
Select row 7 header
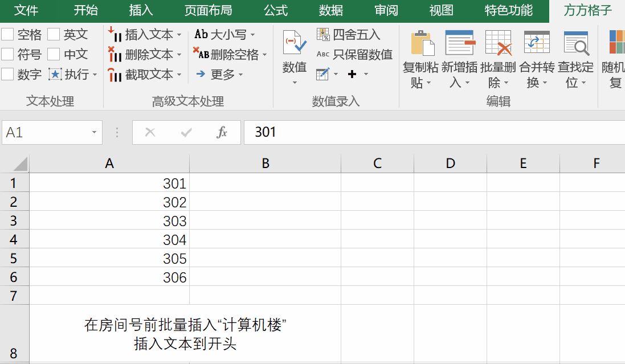click(x=14, y=296)
